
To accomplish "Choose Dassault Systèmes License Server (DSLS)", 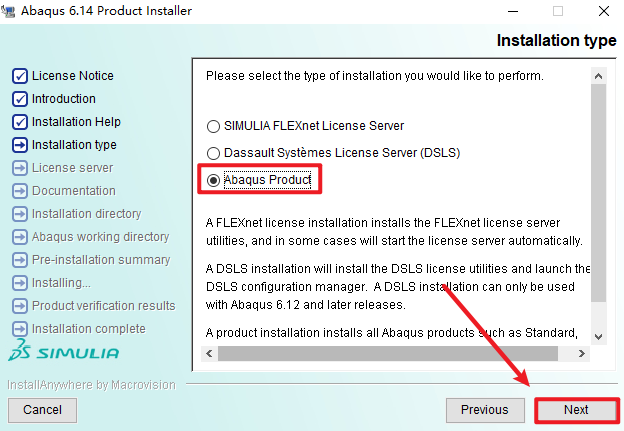I will pyautogui.click(x=212, y=153).
